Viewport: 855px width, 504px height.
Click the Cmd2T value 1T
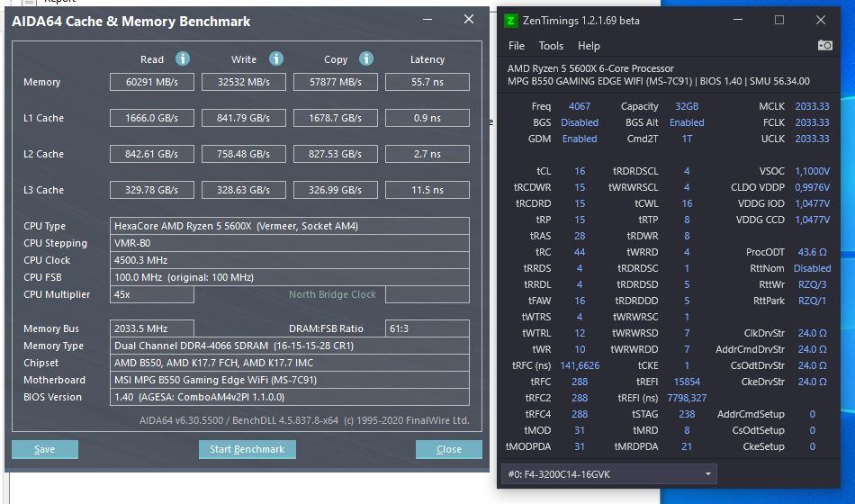[687, 139]
